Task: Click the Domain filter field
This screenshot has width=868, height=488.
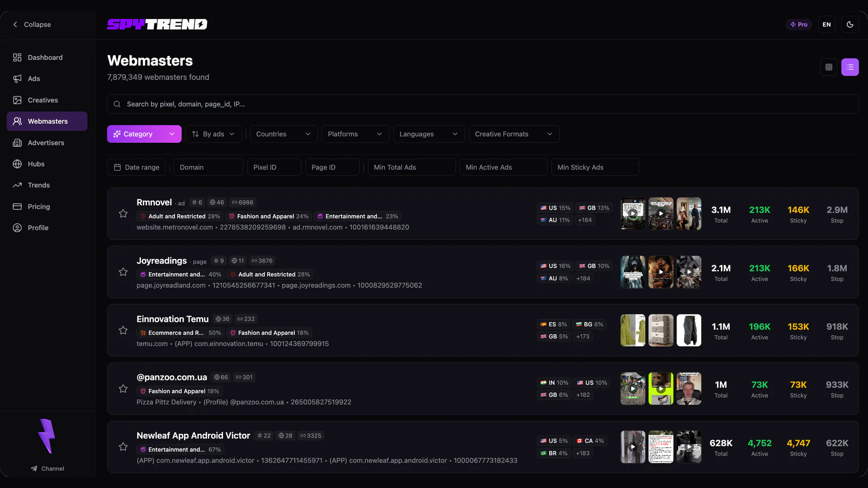Action: pyautogui.click(x=208, y=167)
